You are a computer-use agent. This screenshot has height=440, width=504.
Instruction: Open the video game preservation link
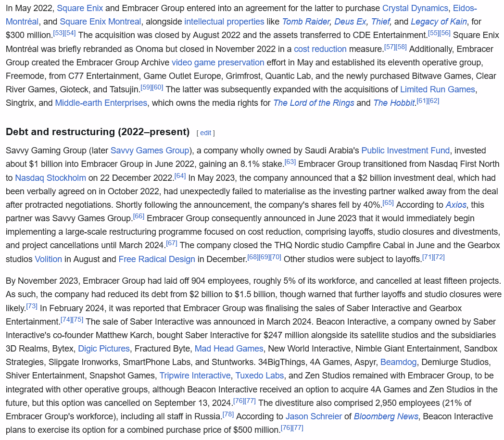218,63
